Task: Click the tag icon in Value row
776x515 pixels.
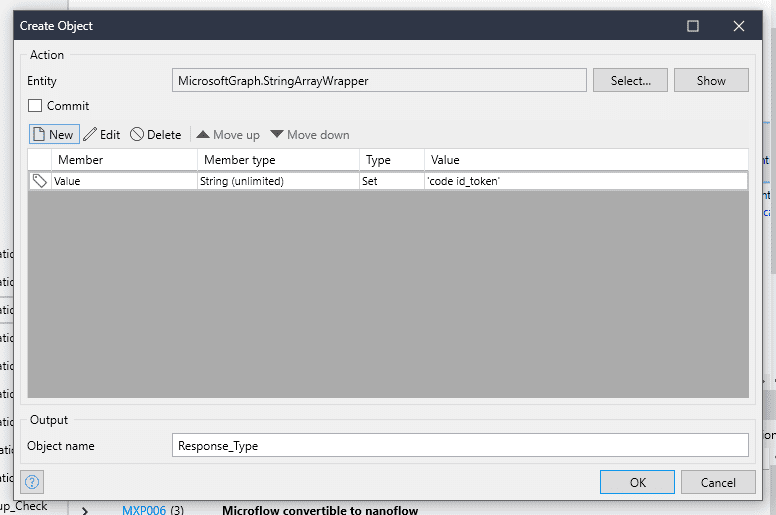Action: 39,181
